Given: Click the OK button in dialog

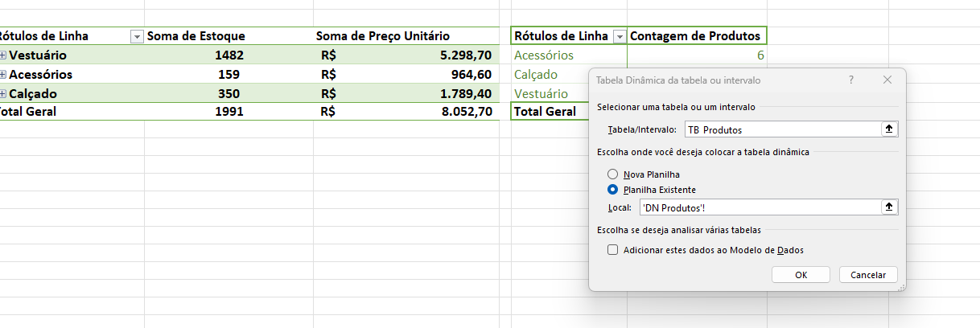Looking at the screenshot, I should coord(801,274).
